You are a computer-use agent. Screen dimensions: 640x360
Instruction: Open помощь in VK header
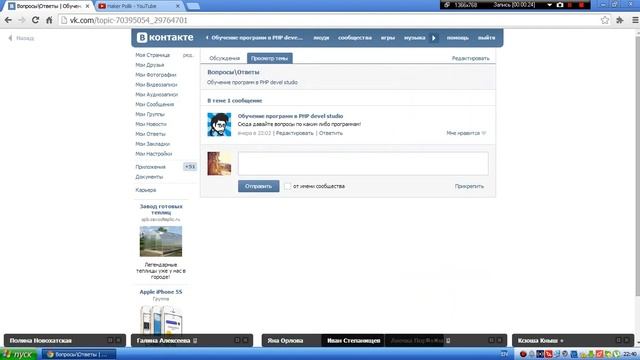[x=458, y=38]
